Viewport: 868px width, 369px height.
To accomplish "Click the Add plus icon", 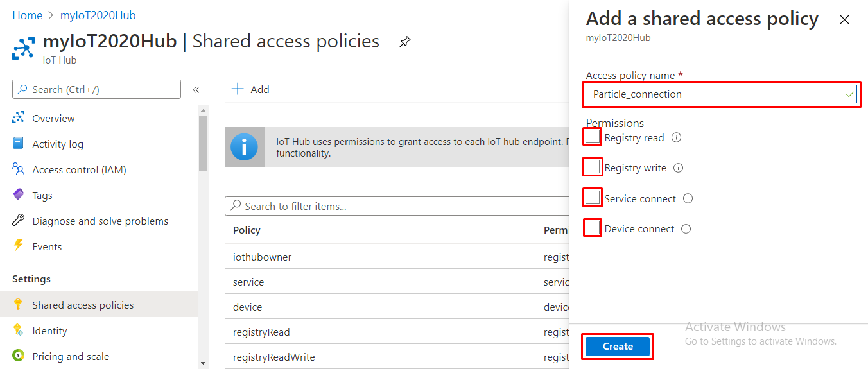I will (238, 89).
